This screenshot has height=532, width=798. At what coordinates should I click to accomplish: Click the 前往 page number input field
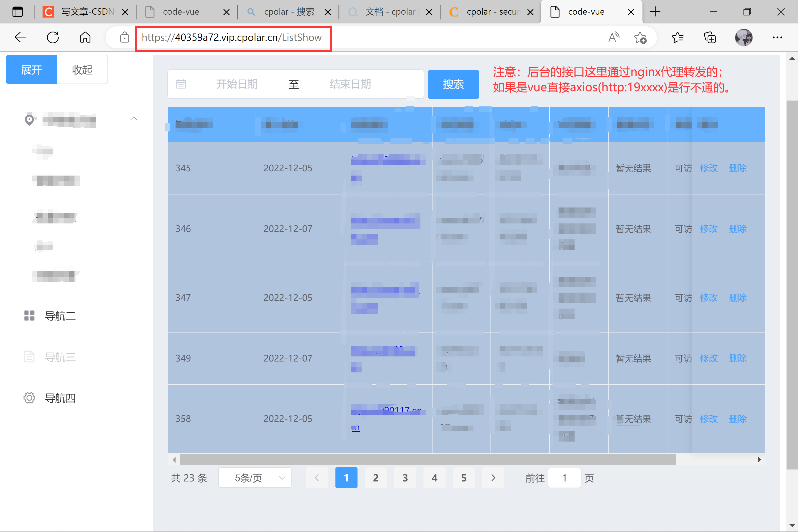pyautogui.click(x=564, y=478)
